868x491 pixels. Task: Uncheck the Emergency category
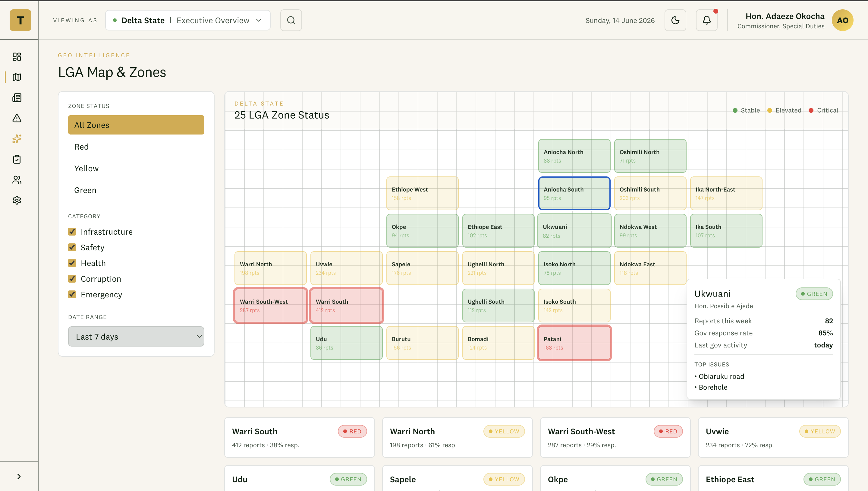tap(72, 294)
